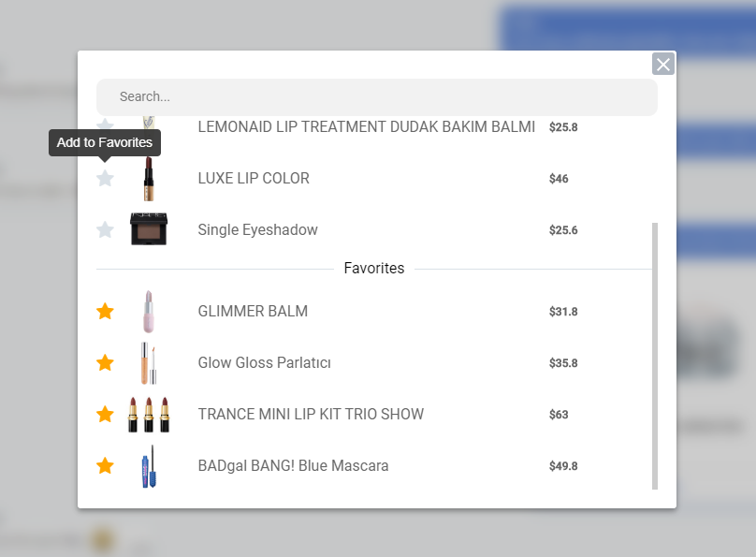Click the $49.8 Blue Mascara price

tap(563, 466)
